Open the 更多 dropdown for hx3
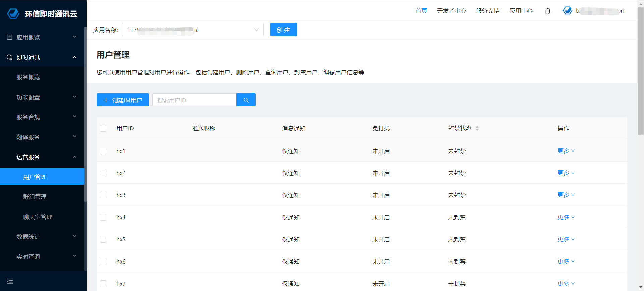644x291 pixels. pyautogui.click(x=566, y=195)
